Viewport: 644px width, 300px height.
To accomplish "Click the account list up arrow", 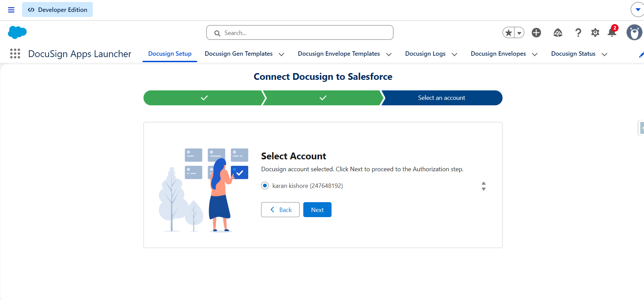I will 484,183.
